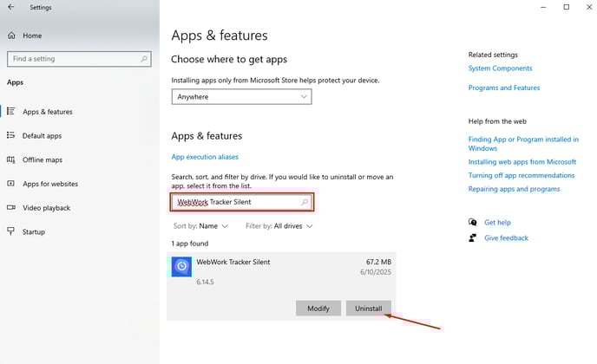Image resolution: width=597 pixels, height=364 pixels.
Task: Go to the Home settings page
Action: tap(32, 36)
